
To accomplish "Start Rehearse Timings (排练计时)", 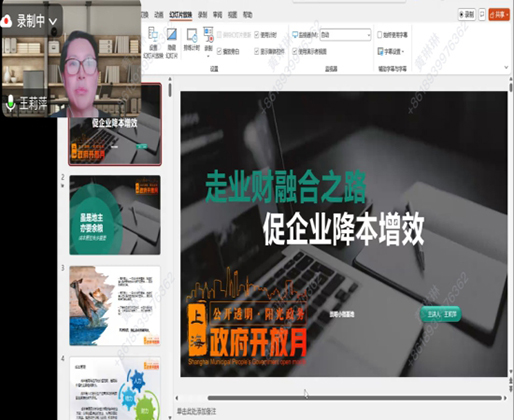I will pos(192,35).
